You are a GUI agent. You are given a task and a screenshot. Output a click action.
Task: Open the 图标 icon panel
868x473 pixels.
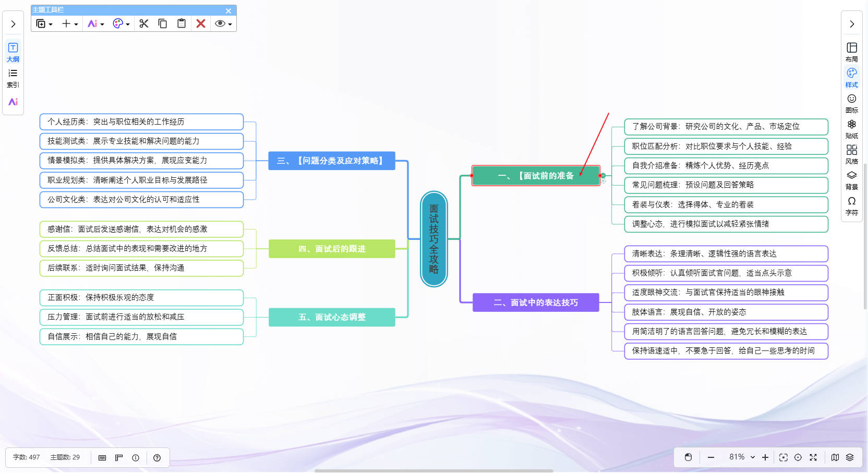[x=851, y=103]
